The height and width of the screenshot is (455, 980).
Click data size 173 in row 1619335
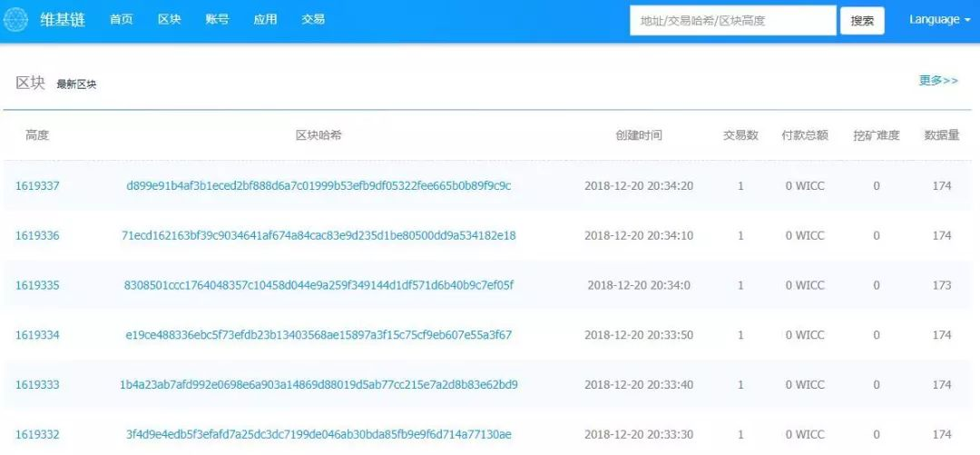tap(942, 285)
